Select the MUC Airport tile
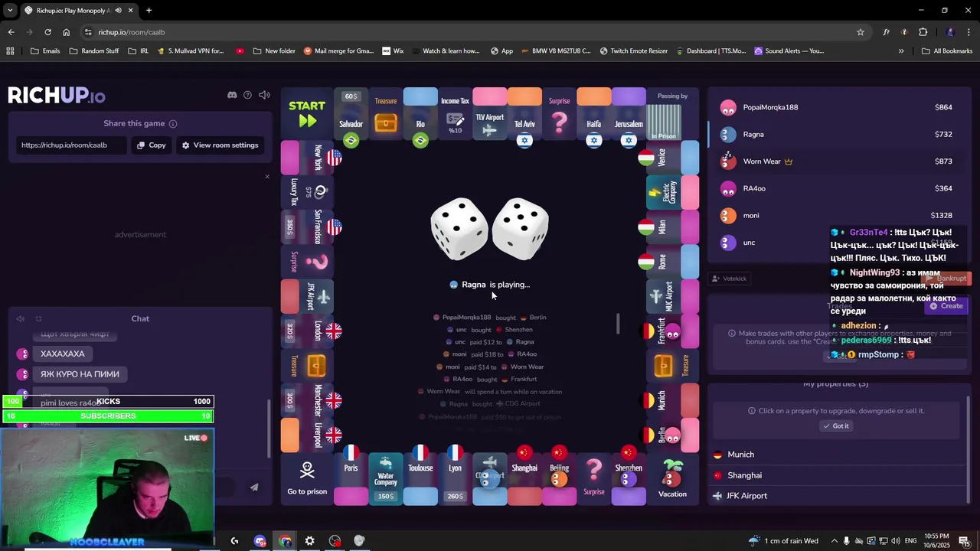This screenshot has height=551, width=980. (x=672, y=296)
